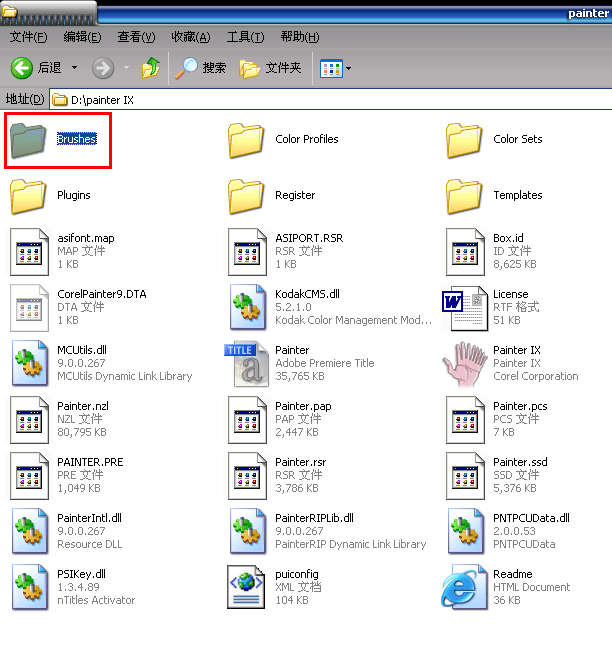The width and height of the screenshot is (612, 651).
Task: Select the PAINTER.PRE file icon
Action: (29, 476)
